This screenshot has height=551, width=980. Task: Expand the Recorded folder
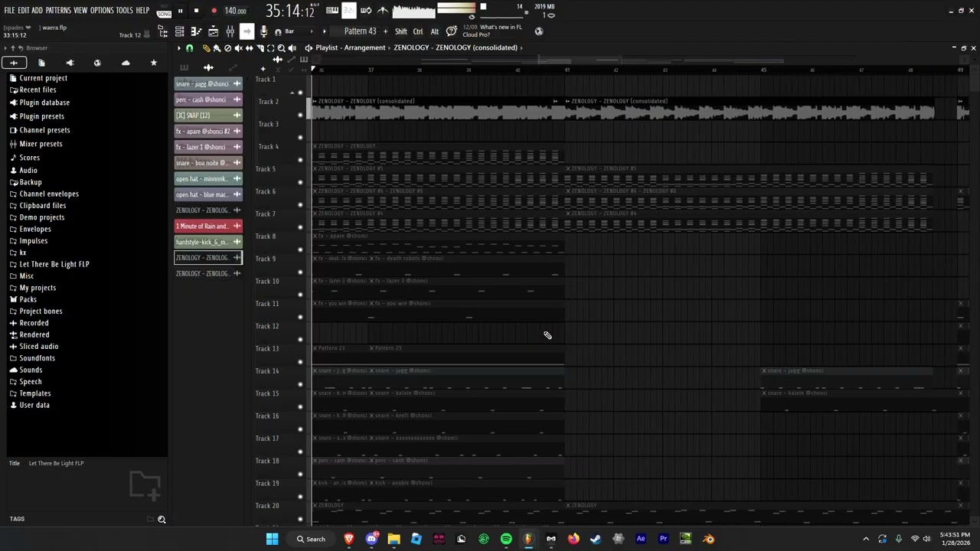pyautogui.click(x=34, y=323)
